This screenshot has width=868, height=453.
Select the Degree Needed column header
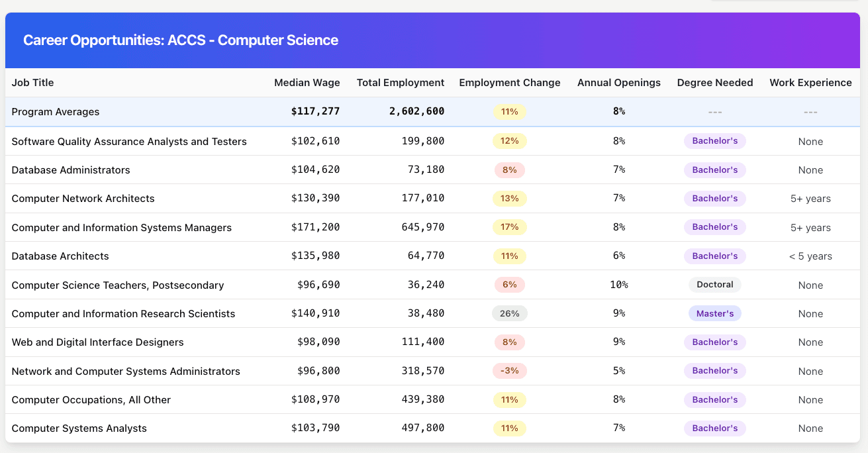pyautogui.click(x=714, y=82)
